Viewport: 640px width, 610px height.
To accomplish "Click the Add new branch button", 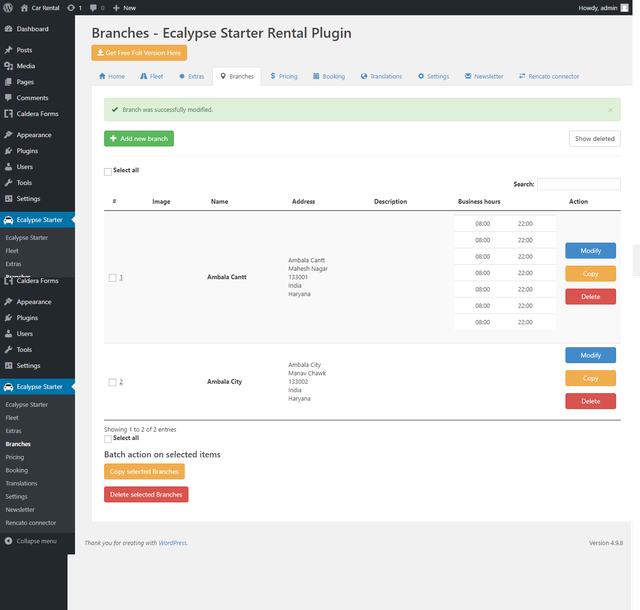I will tap(139, 138).
